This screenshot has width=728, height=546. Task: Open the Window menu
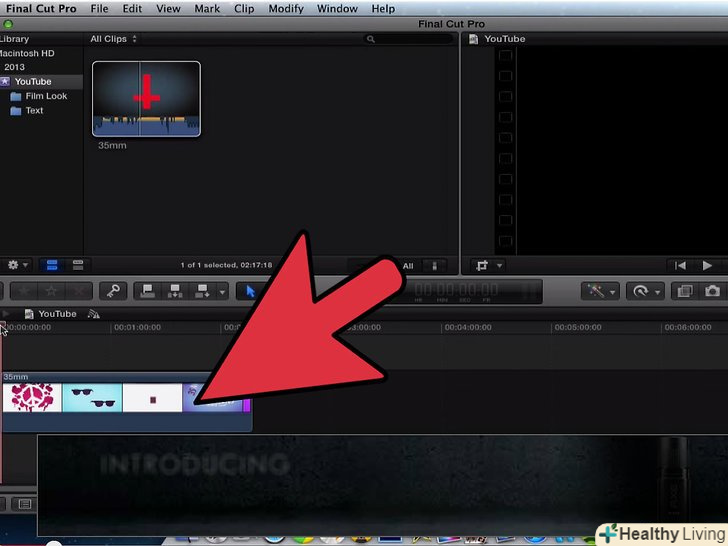coord(337,8)
